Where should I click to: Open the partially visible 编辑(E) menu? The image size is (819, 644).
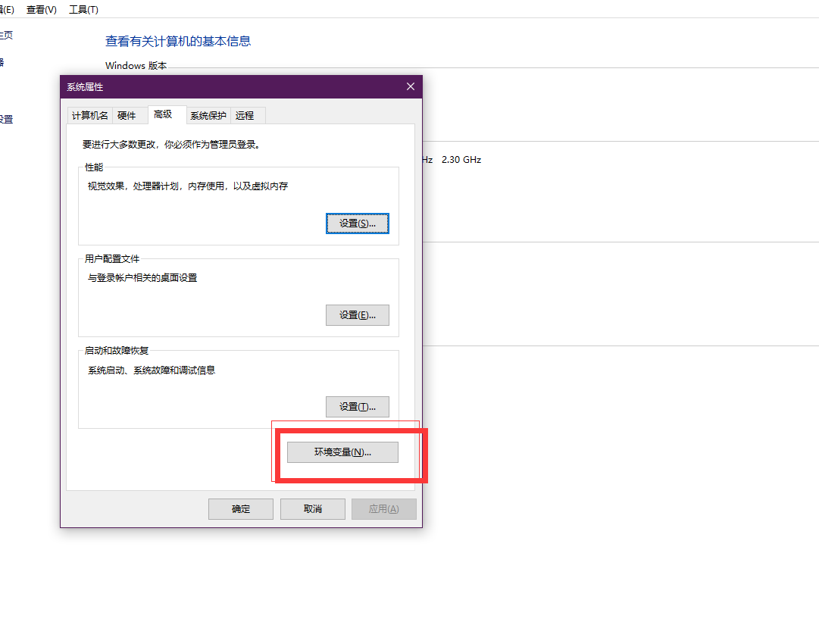(8, 10)
